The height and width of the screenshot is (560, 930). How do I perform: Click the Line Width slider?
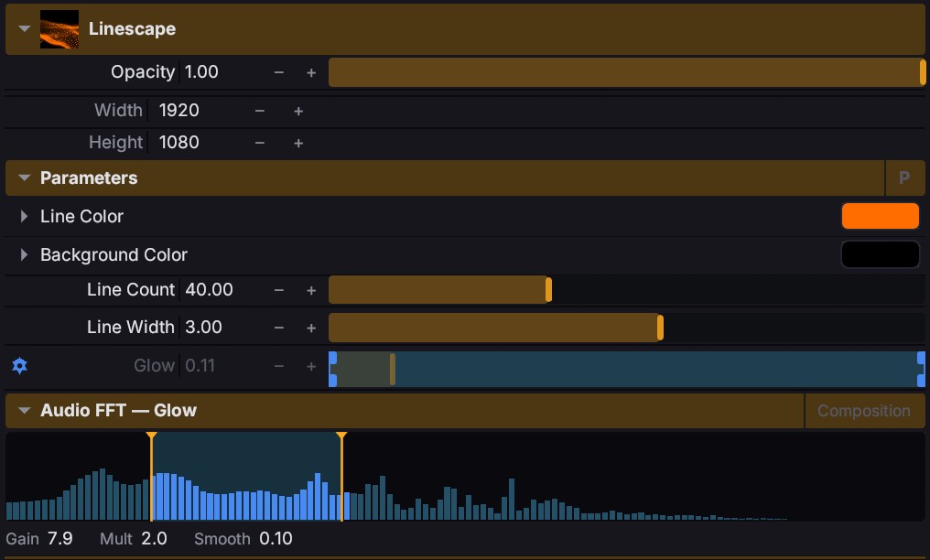pyautogui.click(x=627, y=328)
